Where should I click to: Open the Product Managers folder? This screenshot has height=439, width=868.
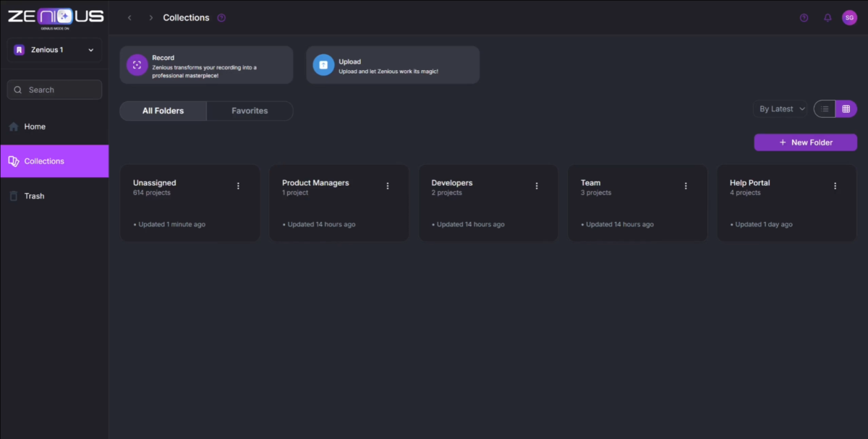pos(339,203)
